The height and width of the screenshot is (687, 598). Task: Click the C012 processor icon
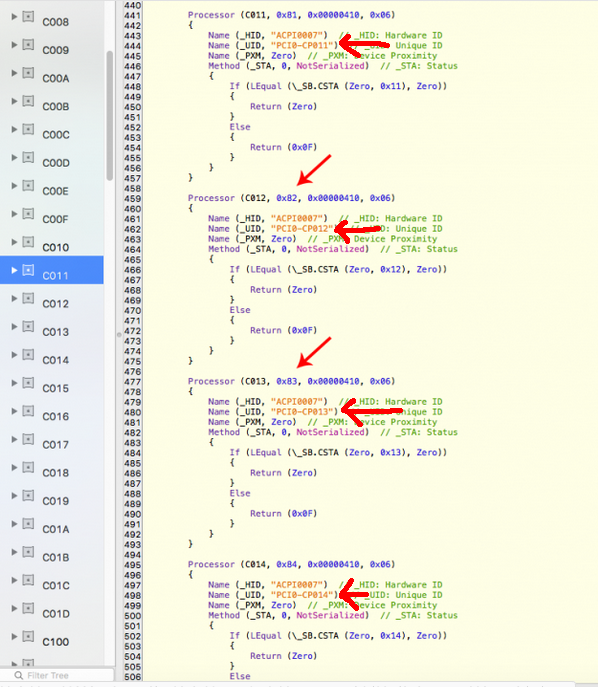click(x=28, y=298)
